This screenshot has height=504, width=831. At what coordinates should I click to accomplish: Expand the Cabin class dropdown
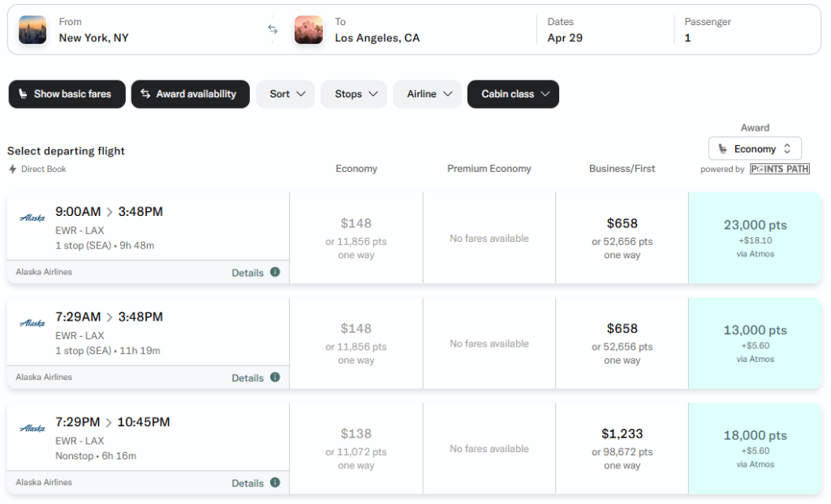click(x=513, y=94)
